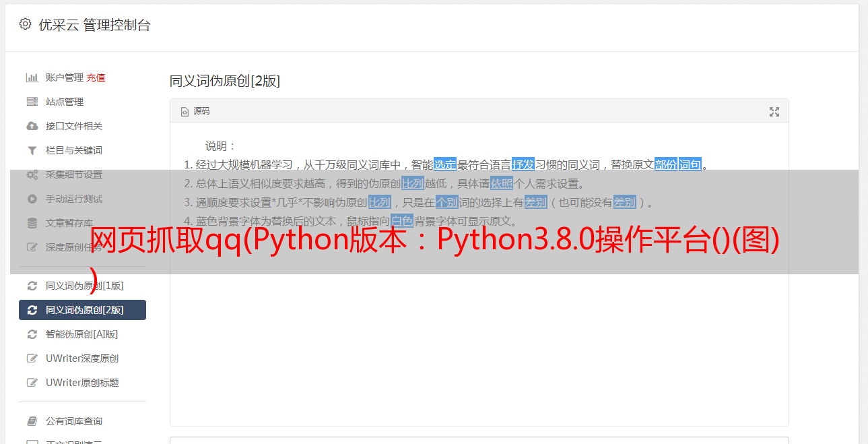Open 站点管理 menu item
The width and height of the screenshot is (868, 444).
pos(65,102)
